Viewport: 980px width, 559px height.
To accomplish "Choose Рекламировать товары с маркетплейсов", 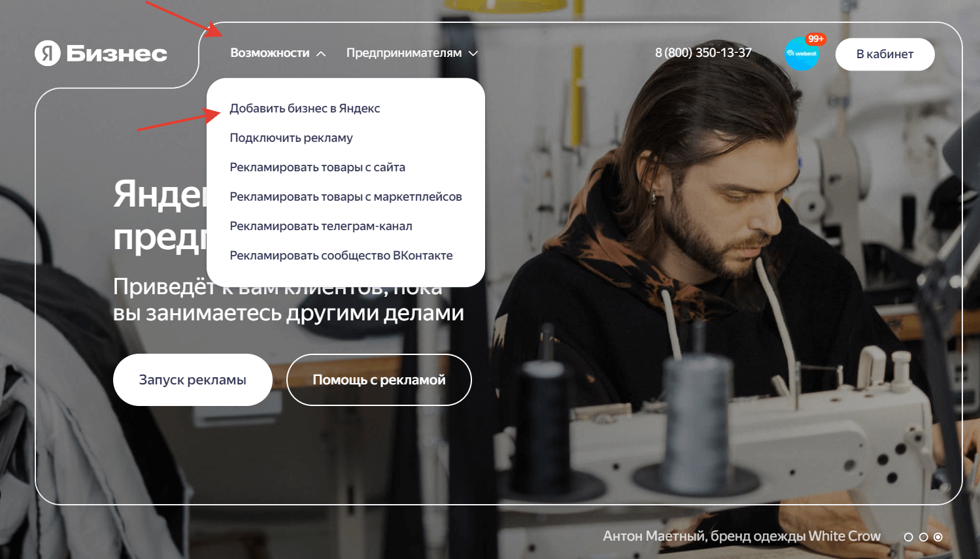I will pos(346,197).
